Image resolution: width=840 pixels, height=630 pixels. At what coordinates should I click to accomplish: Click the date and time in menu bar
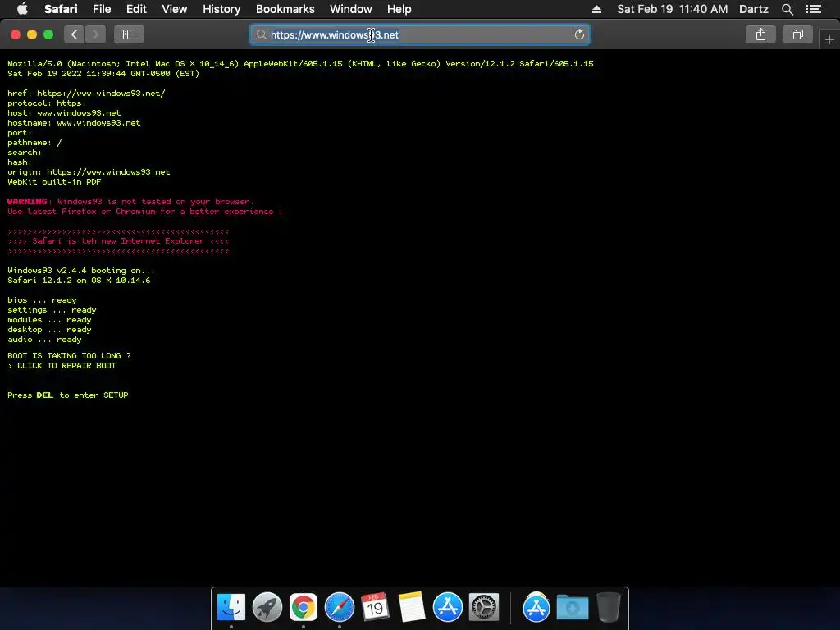click(673, 9)
